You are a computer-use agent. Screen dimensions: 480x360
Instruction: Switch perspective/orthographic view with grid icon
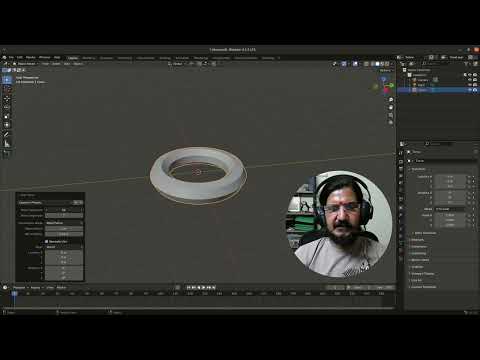click(391, 123)
